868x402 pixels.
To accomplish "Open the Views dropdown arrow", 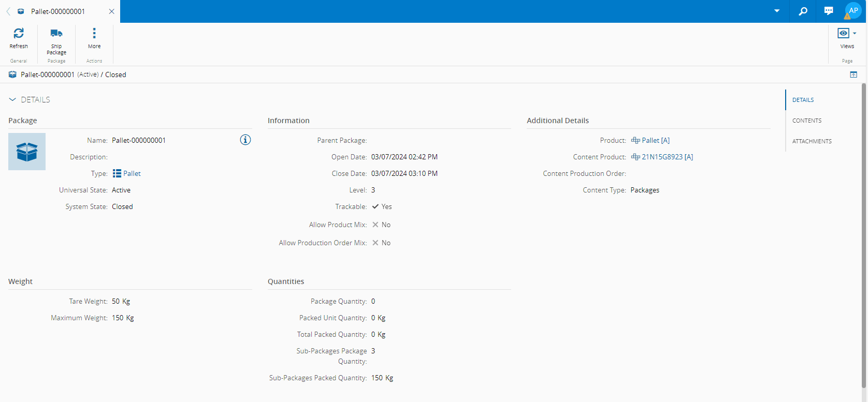I will point(855,34).
